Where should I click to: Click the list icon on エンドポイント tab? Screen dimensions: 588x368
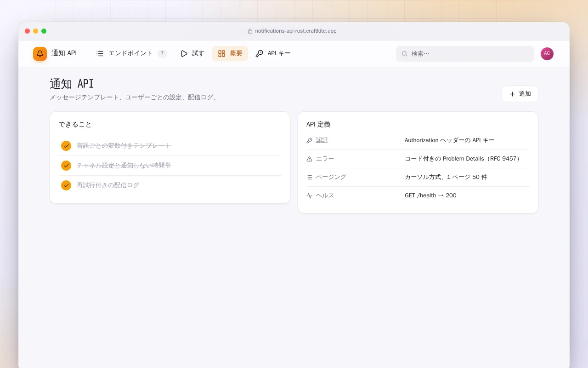100,54
